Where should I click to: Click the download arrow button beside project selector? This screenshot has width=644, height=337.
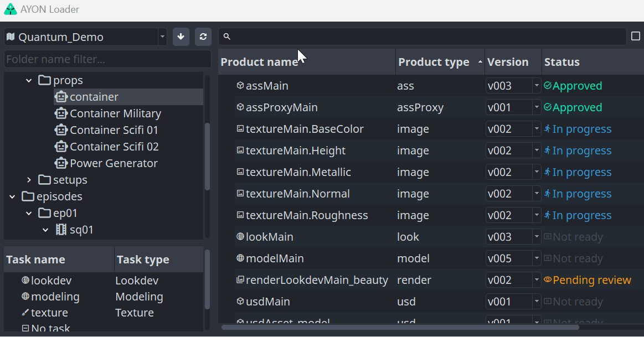click(x=181, y=37)
